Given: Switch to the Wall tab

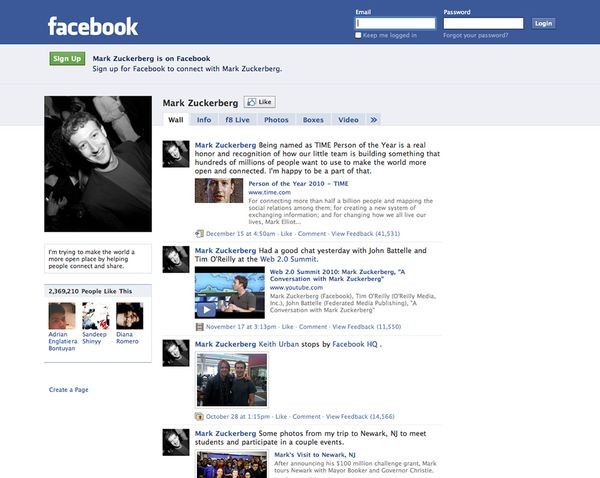Looking at the screenshot, I should (x=176, y=120).
